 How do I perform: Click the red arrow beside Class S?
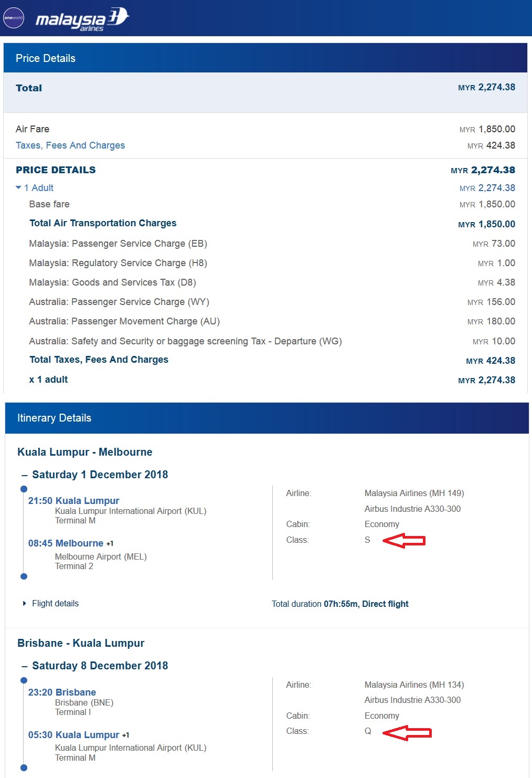coord(403,540)
